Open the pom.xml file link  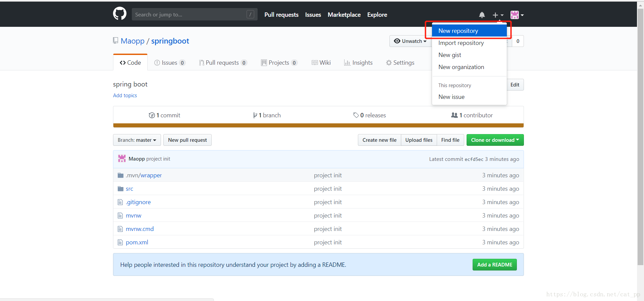[137, 242]
